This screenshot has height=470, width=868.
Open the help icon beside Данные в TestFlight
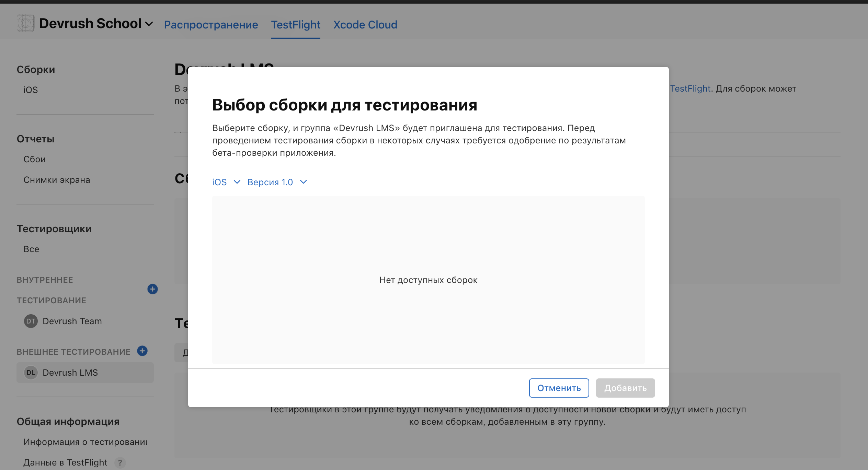[120, 462]
